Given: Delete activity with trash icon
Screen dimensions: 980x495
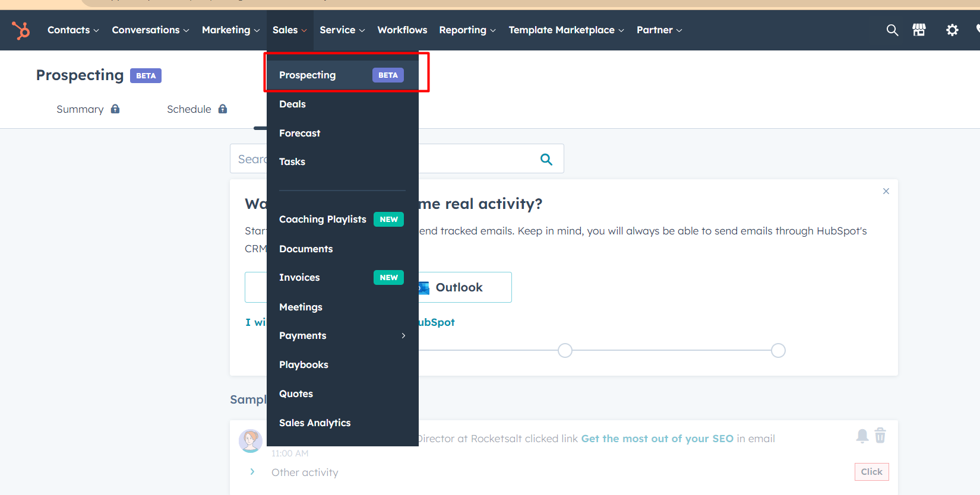Looking at the screenshot, I should [x=880, y=436].
